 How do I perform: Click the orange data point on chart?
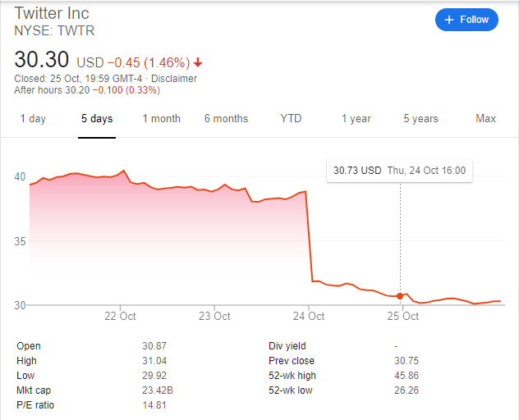[400, 295]
